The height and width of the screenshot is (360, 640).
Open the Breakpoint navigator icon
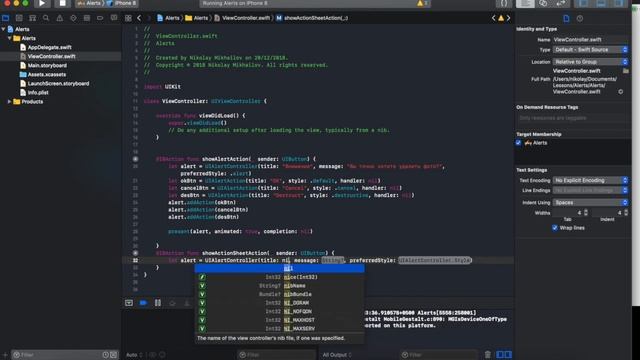click(100, 18)
